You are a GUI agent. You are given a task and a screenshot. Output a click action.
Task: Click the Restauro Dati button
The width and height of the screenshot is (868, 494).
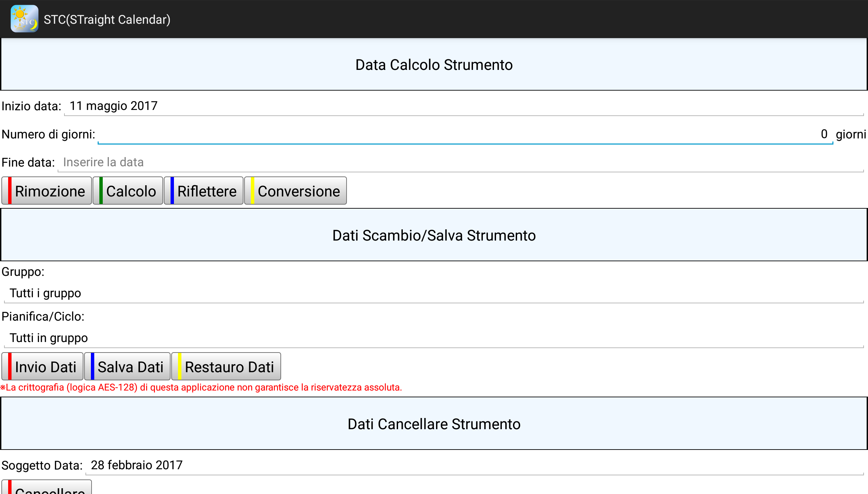point(226,367)
